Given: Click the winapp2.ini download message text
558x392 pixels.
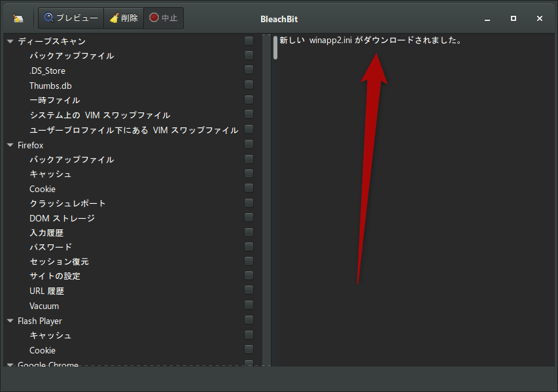Looking at the screenshot, I should pyautogui.click(x=371, y=40).
